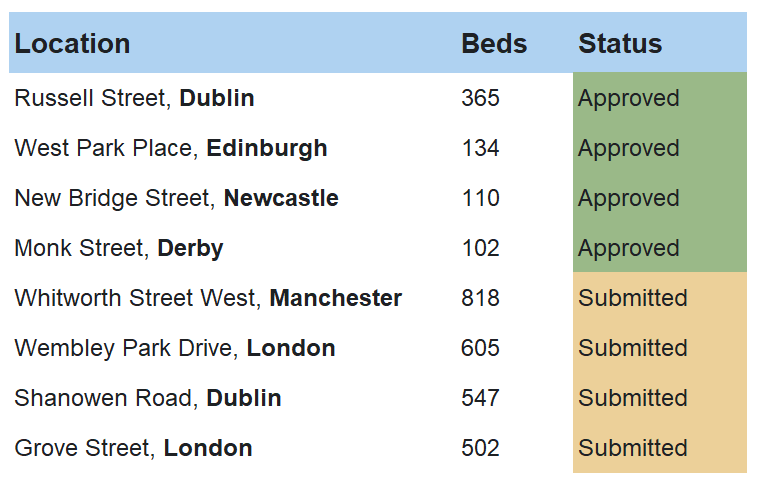Click Approved status for Russell Street

[x=629, y=98]
